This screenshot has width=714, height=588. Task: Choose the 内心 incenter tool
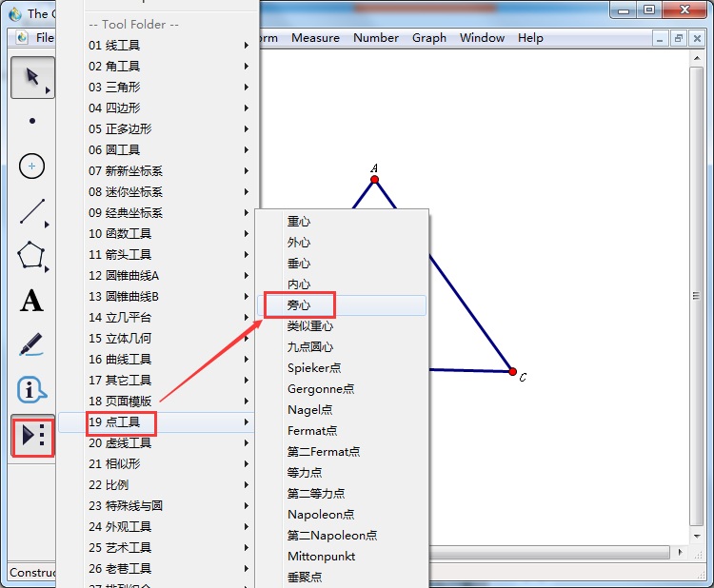342,284
